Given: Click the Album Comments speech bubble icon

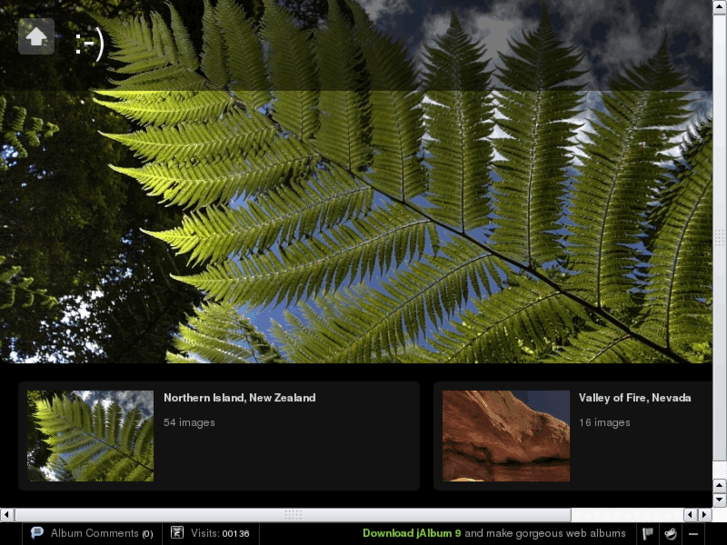Looking at the screenshot, I should 37,533.
